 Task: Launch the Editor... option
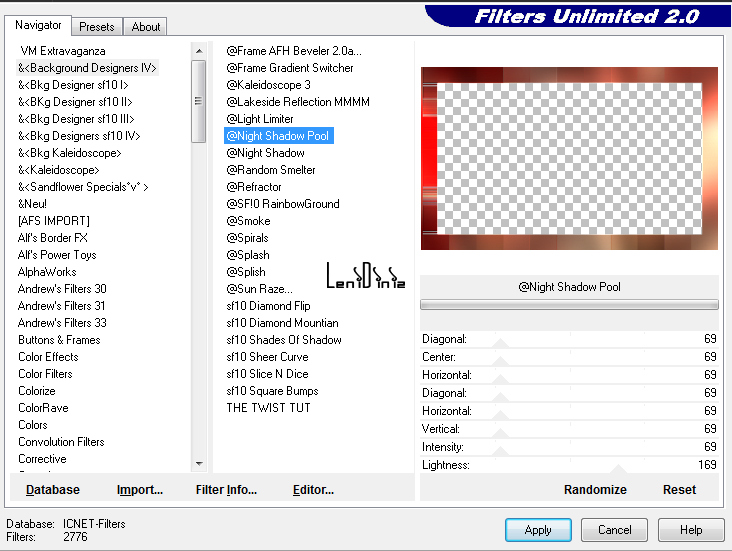click(313, 490)
